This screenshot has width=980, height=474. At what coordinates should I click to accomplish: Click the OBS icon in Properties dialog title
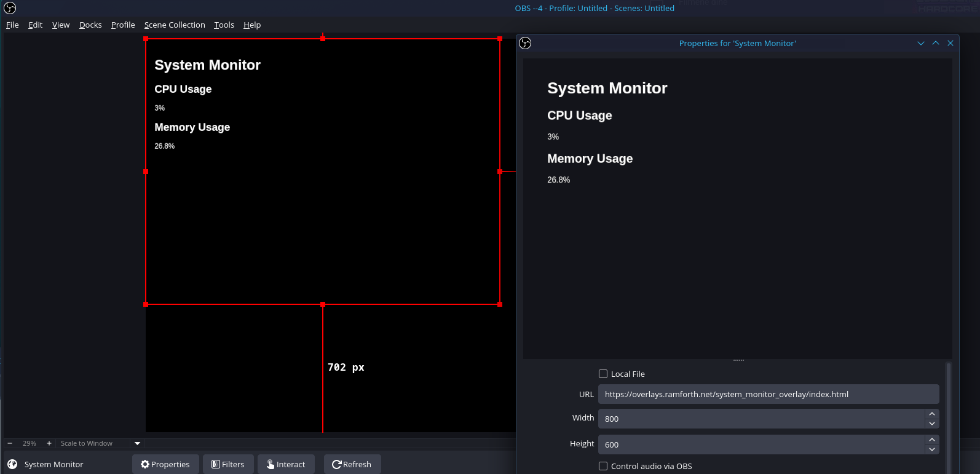[525, 43]
